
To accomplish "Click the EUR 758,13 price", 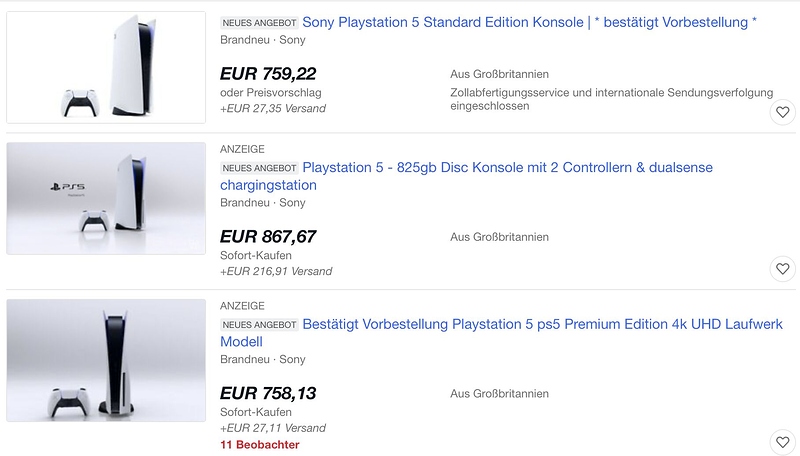I will point(268,393).
